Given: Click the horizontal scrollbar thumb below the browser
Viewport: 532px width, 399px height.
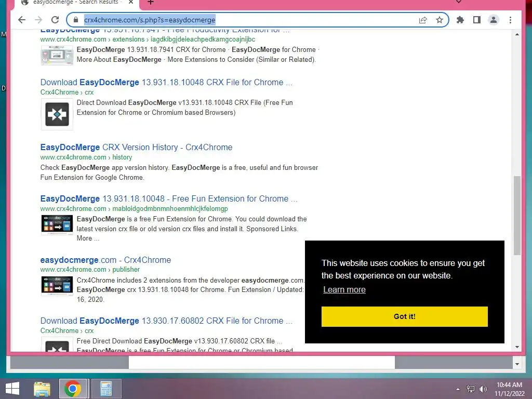Looking at the screenshot, I should (262, 362).
